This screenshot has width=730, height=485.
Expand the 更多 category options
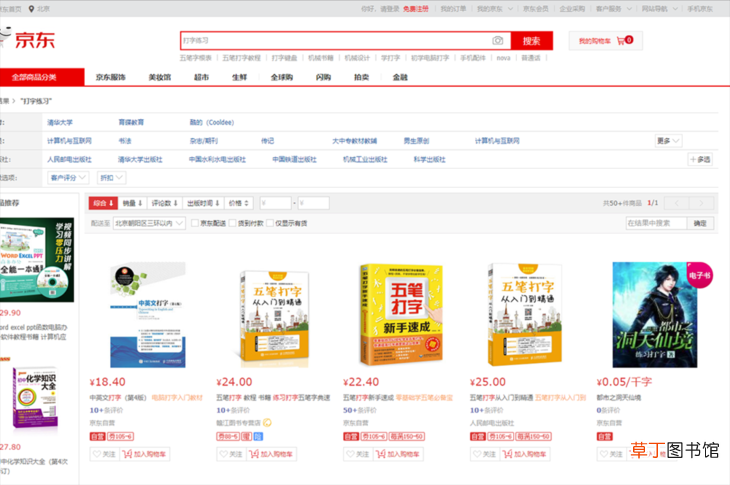pos(668,141)
